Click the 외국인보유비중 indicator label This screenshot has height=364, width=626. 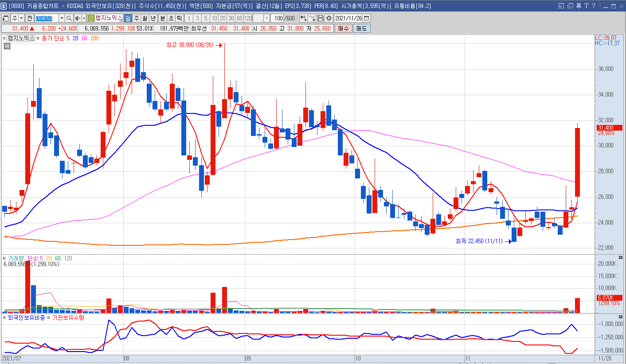(x=27, y=318)
